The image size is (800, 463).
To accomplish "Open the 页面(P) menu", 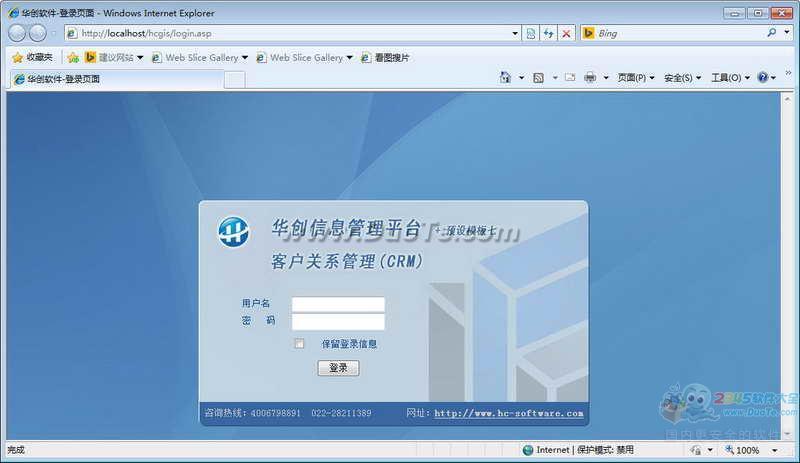I will coord(636,78).
